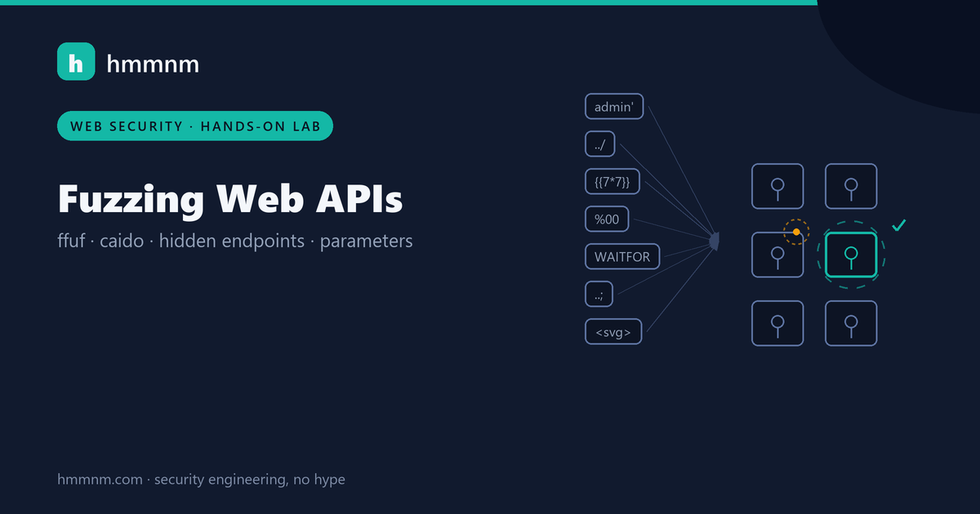Click the ffuf · caido · hidden endpoints subtitle

(x=235, y=241)
